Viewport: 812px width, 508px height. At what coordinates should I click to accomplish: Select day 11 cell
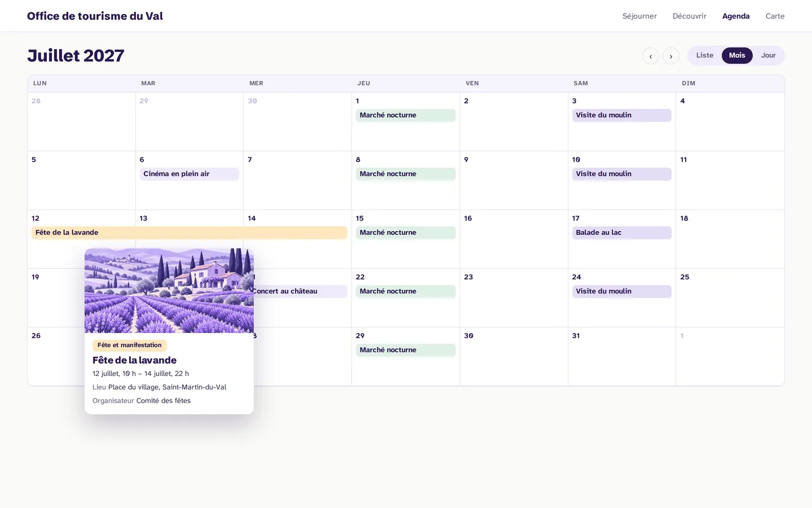click(x=730, y=181)
